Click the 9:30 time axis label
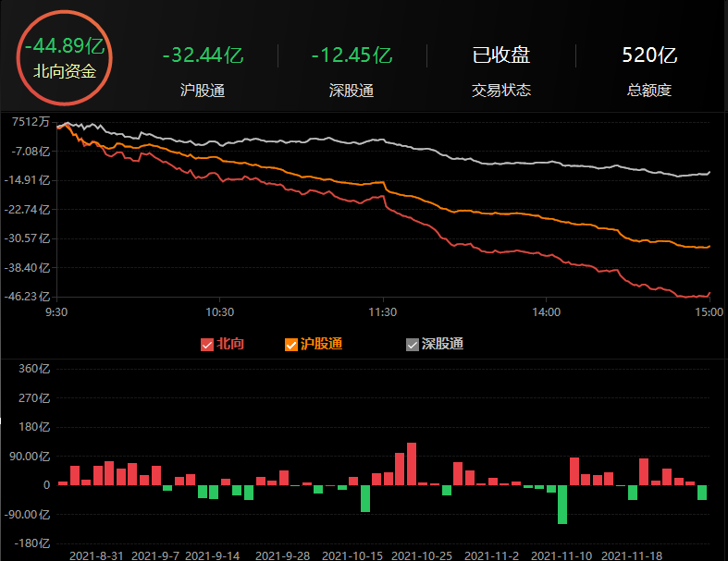728x561 pixels. point(56,312)
